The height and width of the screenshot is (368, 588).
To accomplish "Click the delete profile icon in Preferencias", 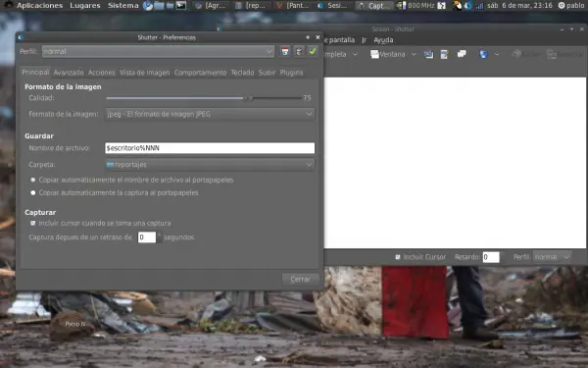I will tap(299, 51).
